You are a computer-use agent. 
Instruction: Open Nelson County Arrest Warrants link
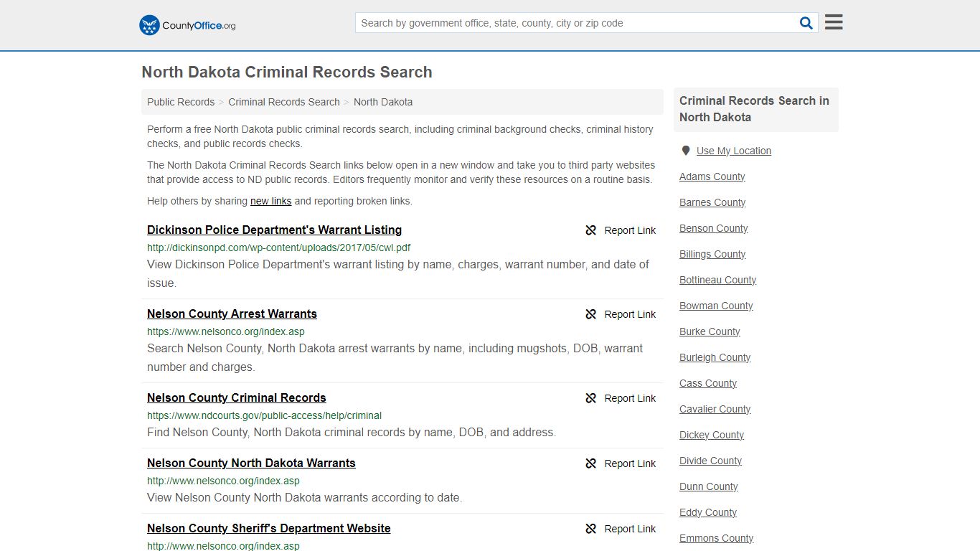click(x=232, y=314)
